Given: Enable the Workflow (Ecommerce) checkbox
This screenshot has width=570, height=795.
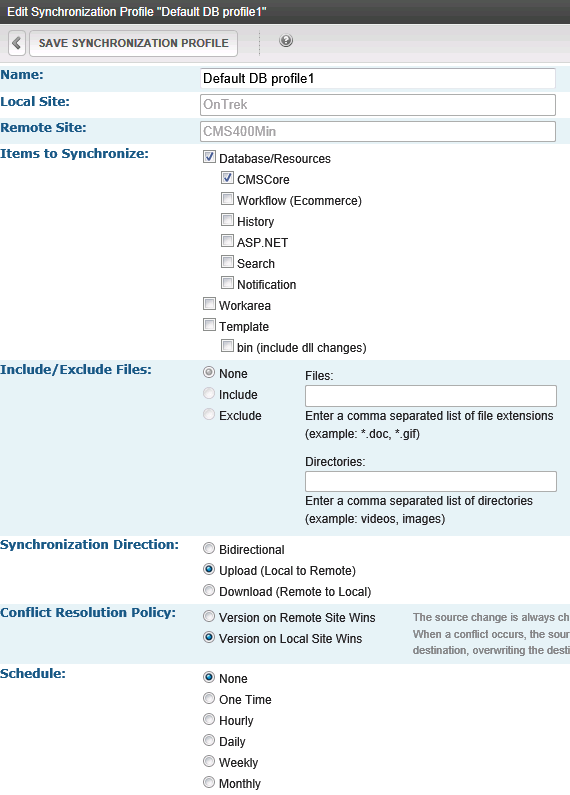Looking at the screenshot, I should point(227,199).
